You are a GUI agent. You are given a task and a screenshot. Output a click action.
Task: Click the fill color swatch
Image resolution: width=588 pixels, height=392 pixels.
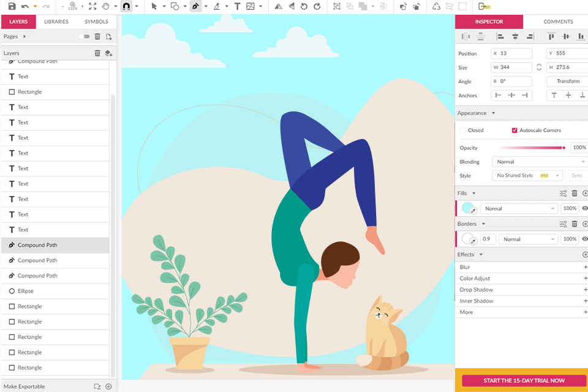point(469,208)
